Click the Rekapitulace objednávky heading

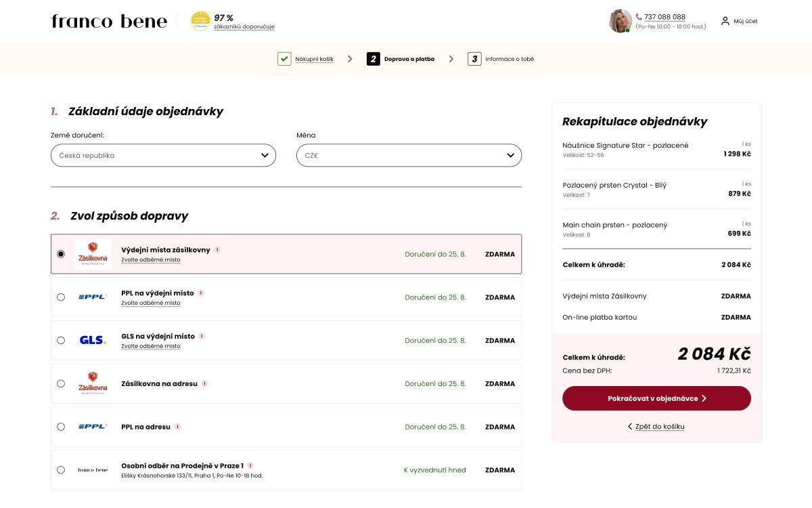pos(635,122)
